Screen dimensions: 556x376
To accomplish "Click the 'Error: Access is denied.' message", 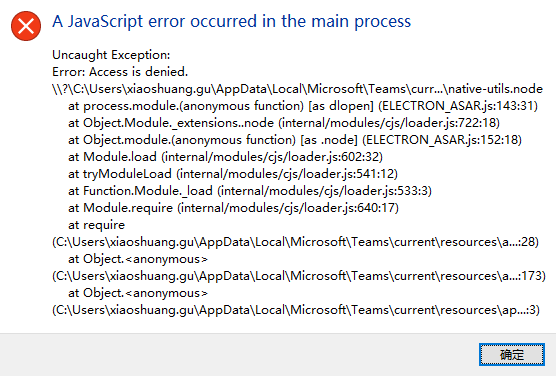I will [120, 72].
